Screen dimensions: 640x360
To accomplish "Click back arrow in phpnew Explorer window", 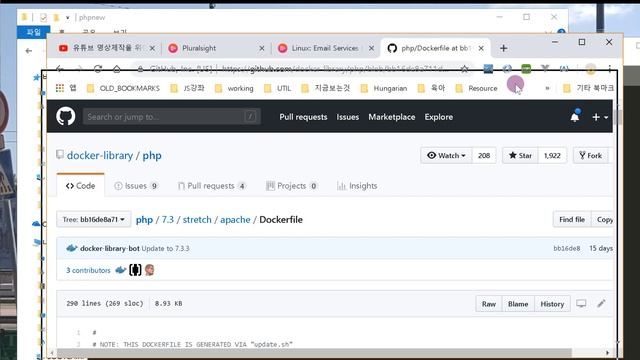I will click(29, 51).
